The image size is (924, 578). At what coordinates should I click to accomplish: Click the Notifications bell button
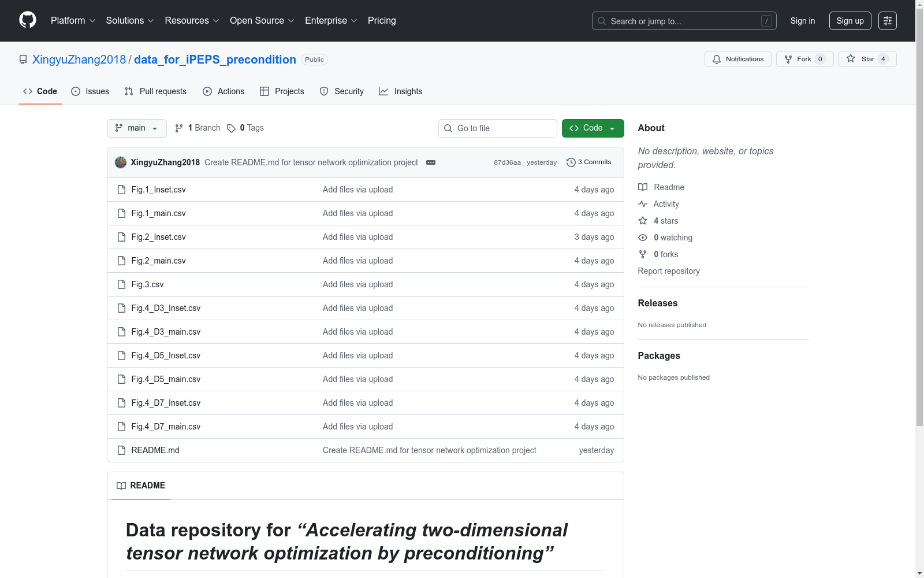click(738, 59)
